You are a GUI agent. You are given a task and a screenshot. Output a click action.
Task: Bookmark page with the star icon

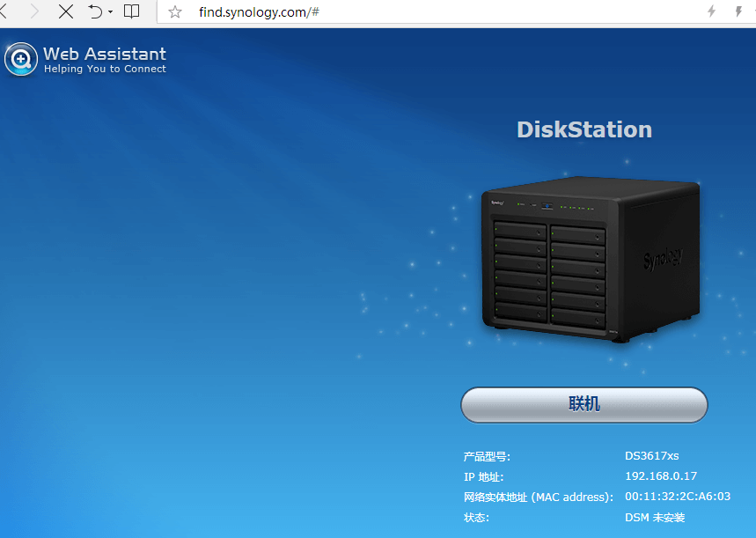pyautogui.click(x=175, y=11)
